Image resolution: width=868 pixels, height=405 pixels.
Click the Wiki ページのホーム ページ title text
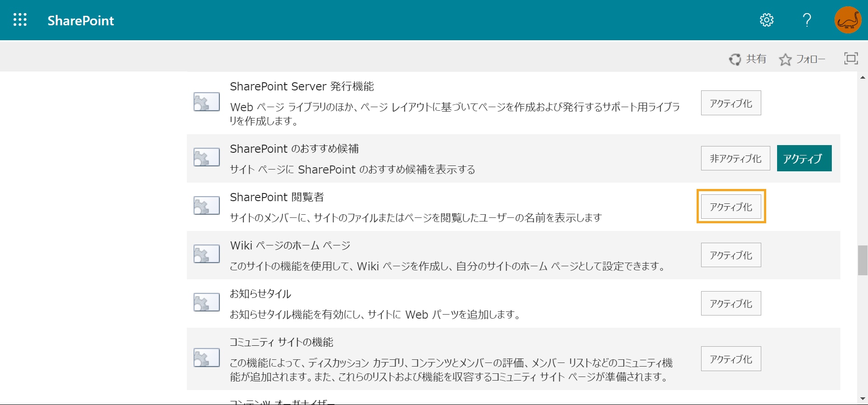point(290,245)
